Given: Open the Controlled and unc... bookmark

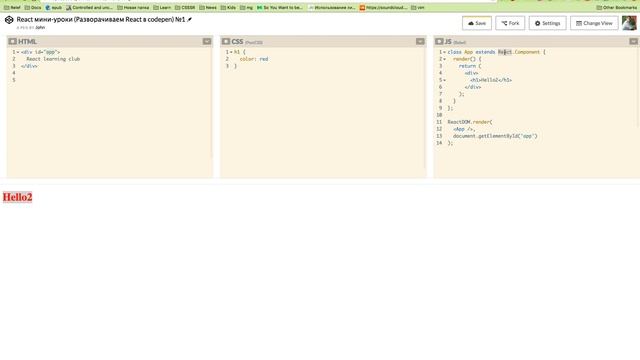Looking at the screenshot, I should click(x=89, y=7).
